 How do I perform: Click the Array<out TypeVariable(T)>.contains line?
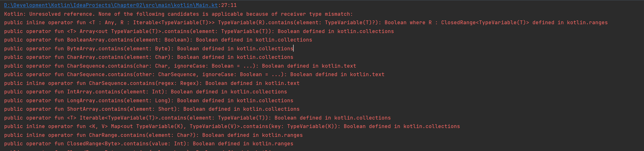tap(199, 31)
